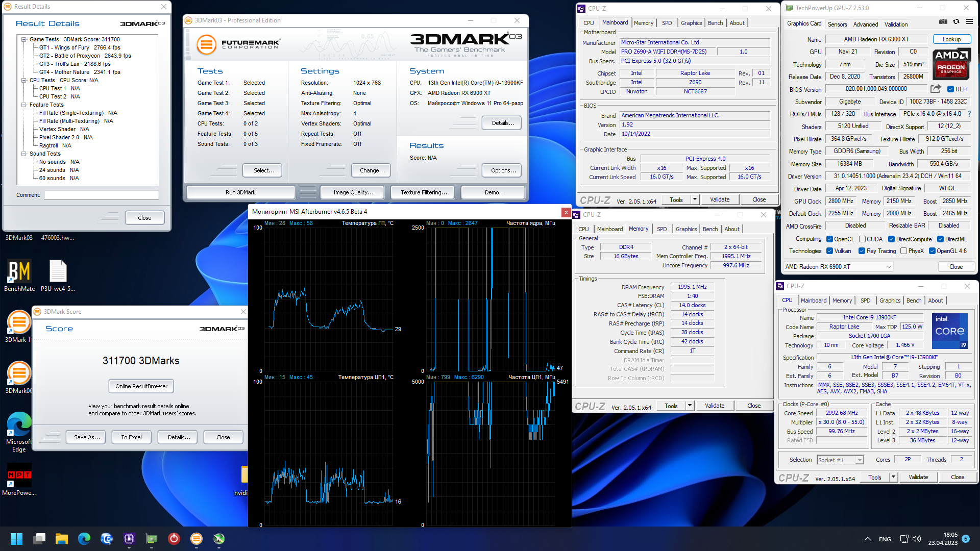This screenshot has width=980, height=551.
Task: Open BenchMate desktop shortcut
Action: 19,275
